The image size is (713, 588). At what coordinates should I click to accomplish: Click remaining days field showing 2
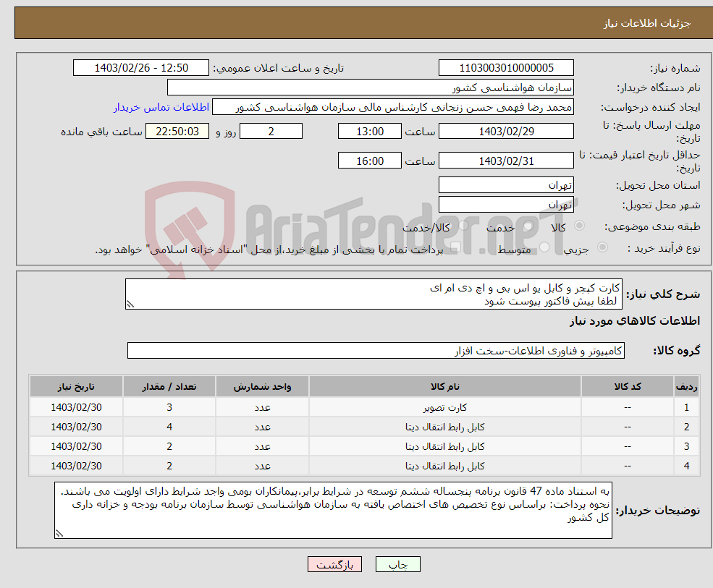(271, 132)
